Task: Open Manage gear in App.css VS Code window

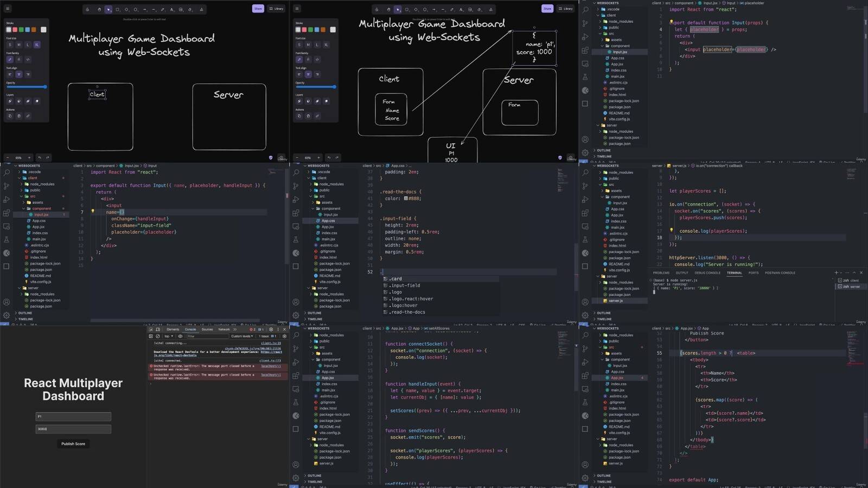Action: (296, 315)
